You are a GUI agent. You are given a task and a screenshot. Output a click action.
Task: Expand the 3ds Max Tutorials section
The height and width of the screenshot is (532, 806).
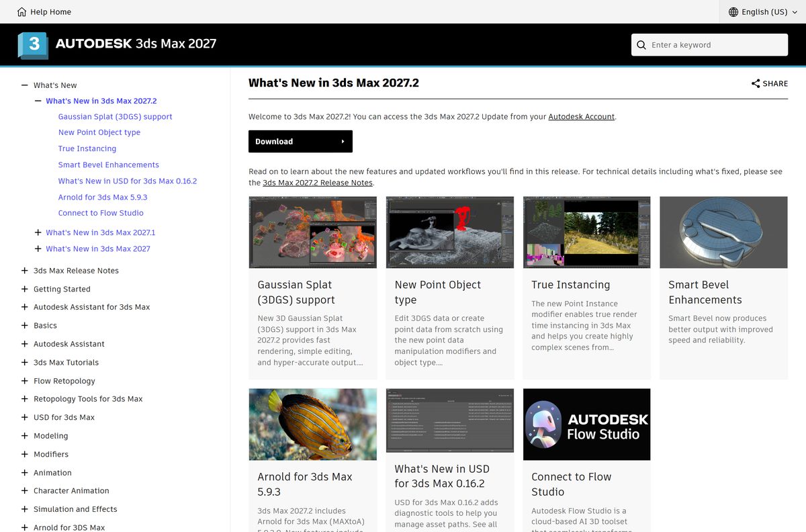coord(25,363)
